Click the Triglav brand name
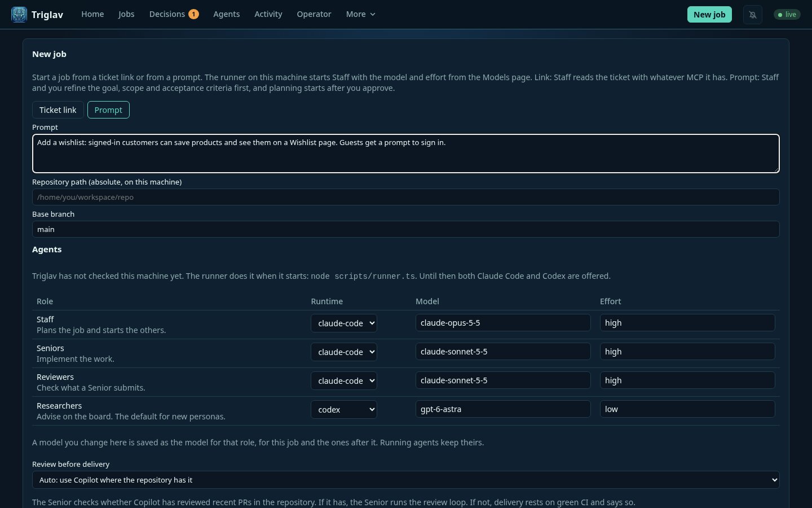The height and width of the screenshot is (508, 812). click(x=47, y=15)
